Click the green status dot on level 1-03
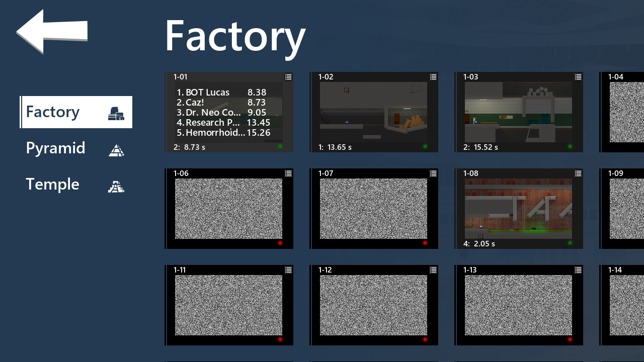This screenshot has height=362, width=644. [x=570, y=146]
